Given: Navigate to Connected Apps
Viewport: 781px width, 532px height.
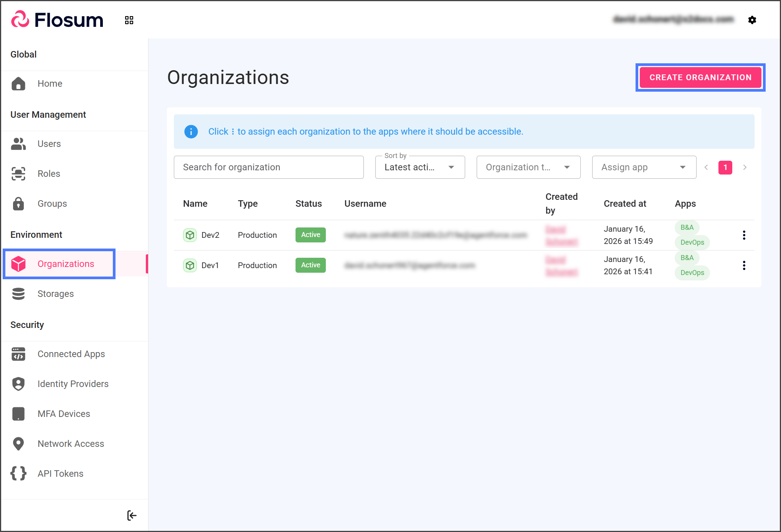Looking at the screenshot, I should point(71,354).
